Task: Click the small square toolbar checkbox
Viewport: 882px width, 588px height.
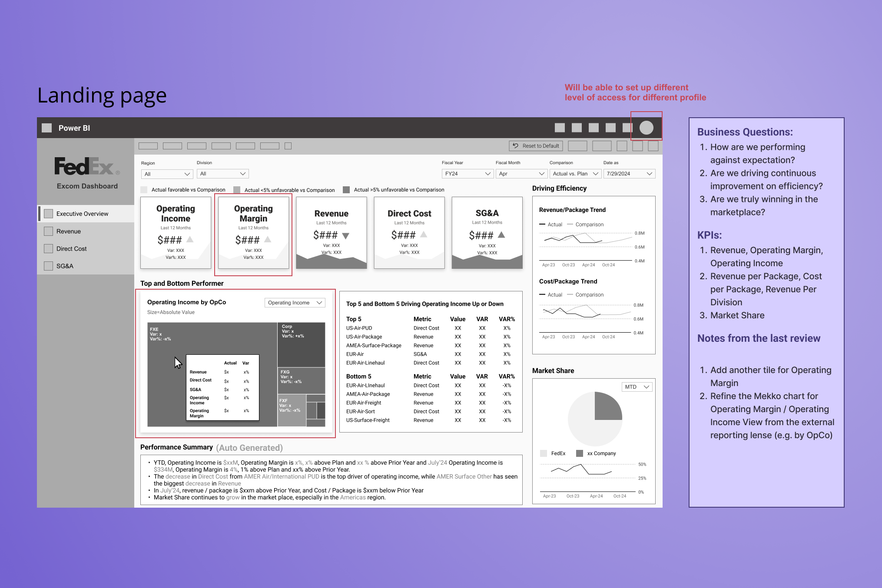Action: pos(288,146)
